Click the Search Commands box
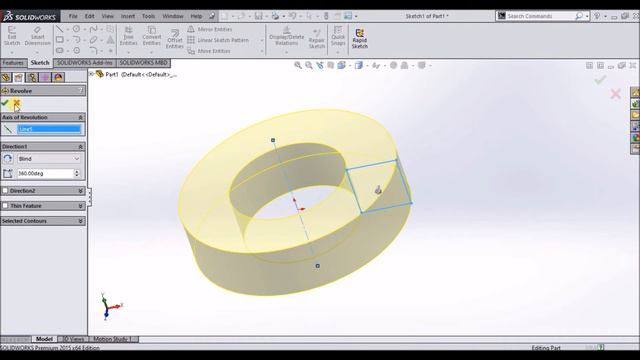This screenshot has height=360, width=640. 540,16
